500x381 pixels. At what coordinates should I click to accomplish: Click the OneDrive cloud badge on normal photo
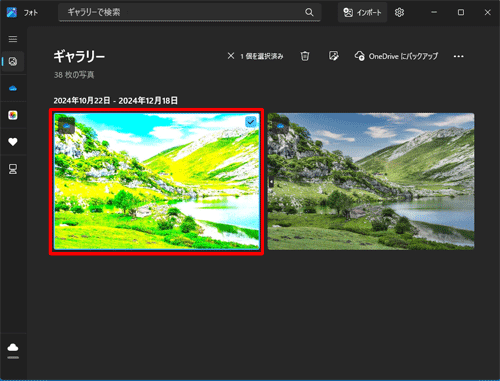pos(280,126)
